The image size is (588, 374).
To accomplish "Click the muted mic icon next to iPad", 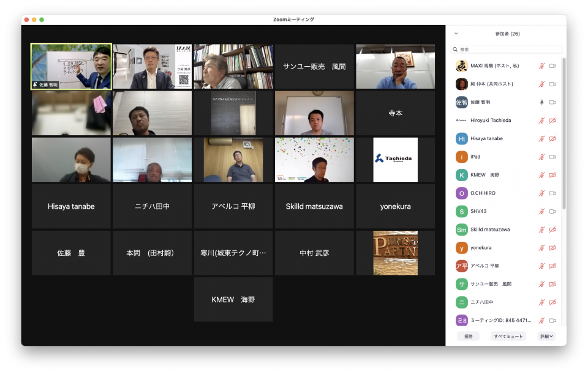I will click(x=541, y=157).
